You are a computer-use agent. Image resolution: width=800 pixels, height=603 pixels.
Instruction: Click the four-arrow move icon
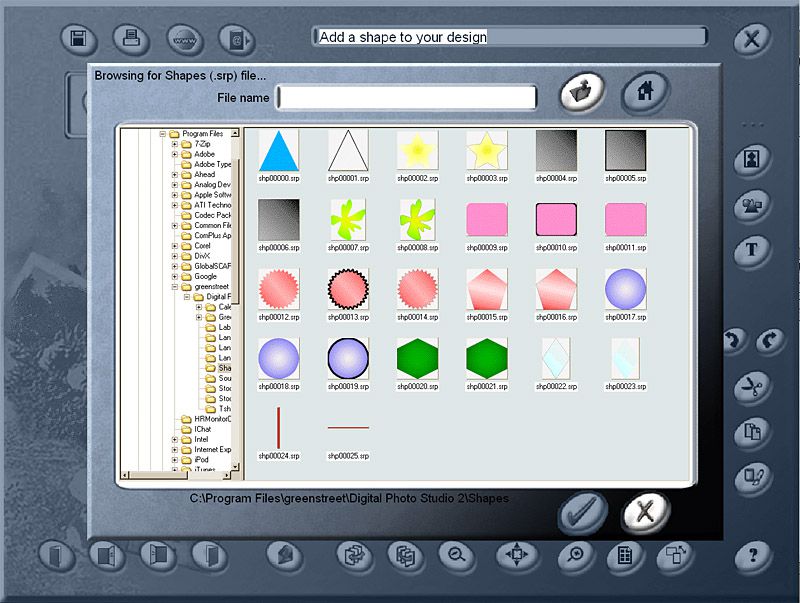click(x=516, y=554)
